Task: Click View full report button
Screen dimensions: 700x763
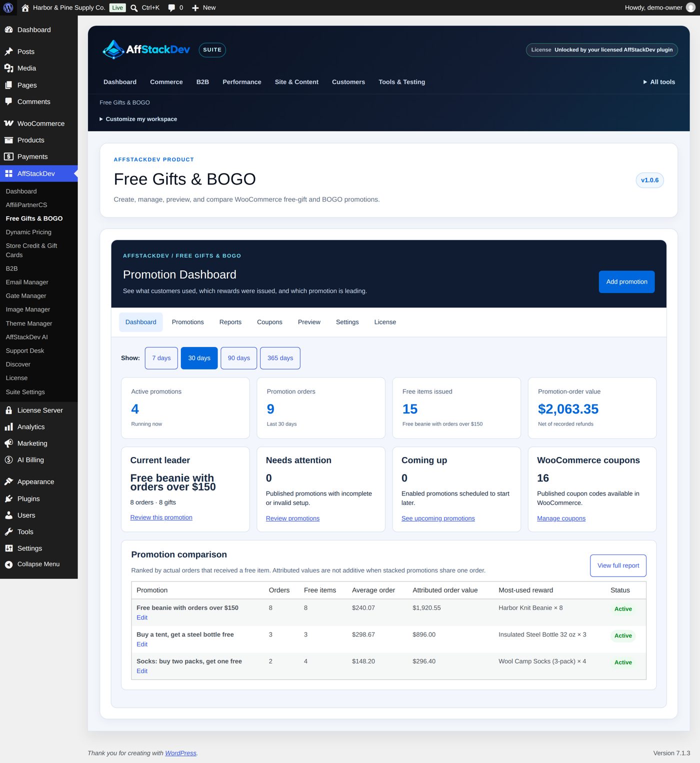Action: (618, 565)
